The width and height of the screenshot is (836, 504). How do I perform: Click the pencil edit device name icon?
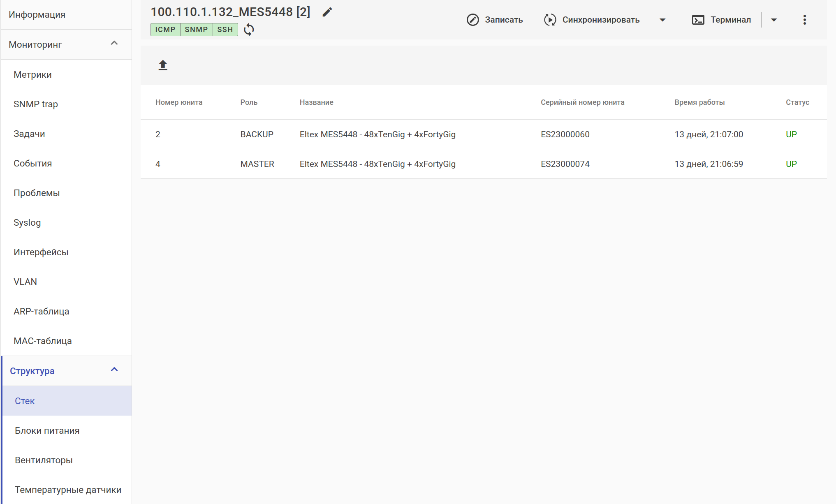pos(327,12)
